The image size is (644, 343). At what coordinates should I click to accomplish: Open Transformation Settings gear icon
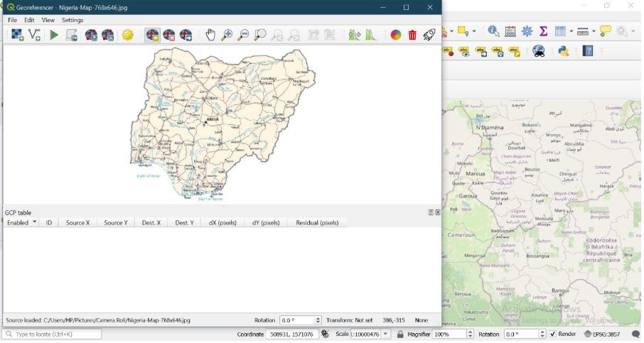128,35
